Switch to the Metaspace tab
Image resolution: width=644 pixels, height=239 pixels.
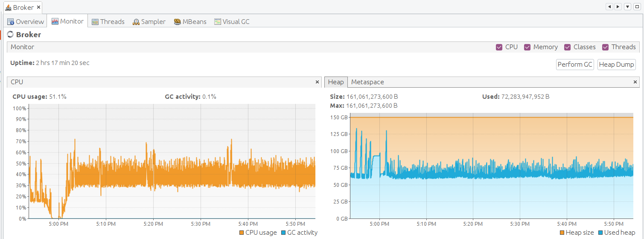(367, 82)
